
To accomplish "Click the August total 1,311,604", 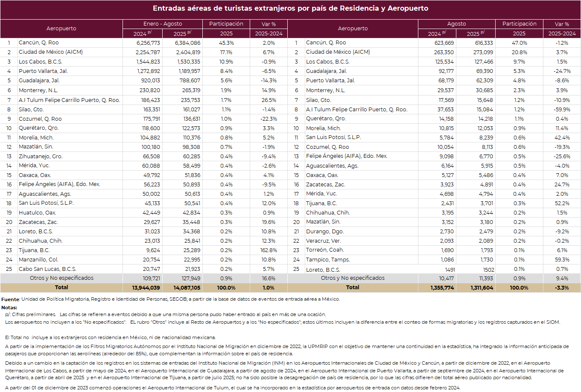I will coord(482,288).
